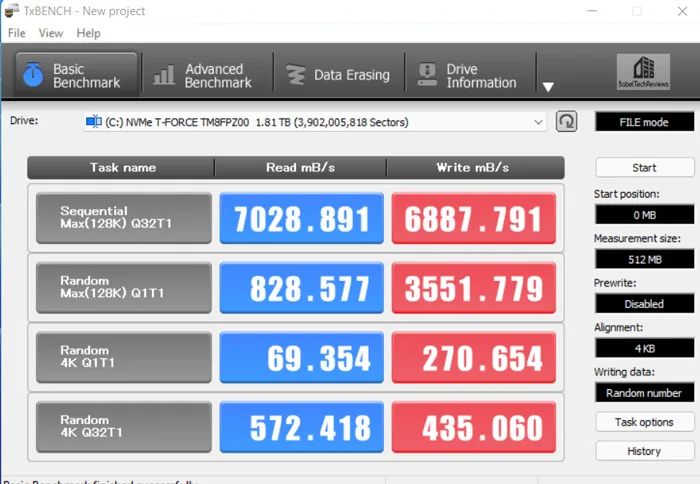This screenshot has height=484, width=700.
Task: Click the Start position 0 MB field
Action: coord(644,215)
